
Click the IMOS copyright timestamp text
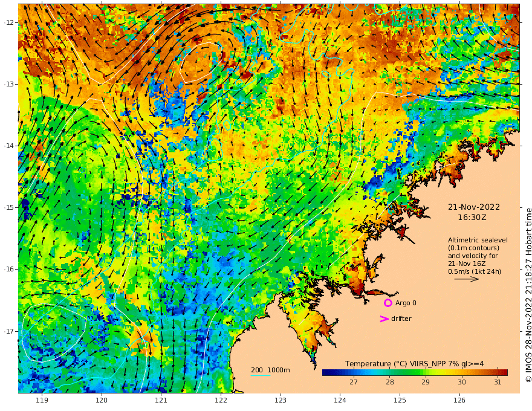click(x=528, y=295)
